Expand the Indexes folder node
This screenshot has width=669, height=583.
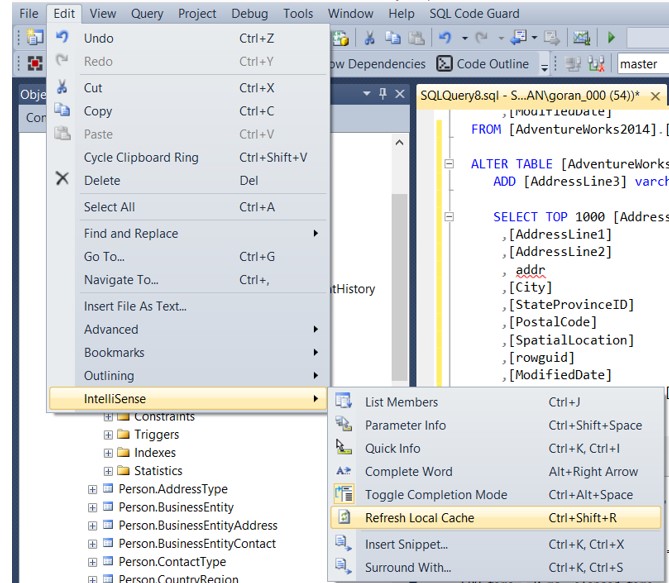point(108,453)
